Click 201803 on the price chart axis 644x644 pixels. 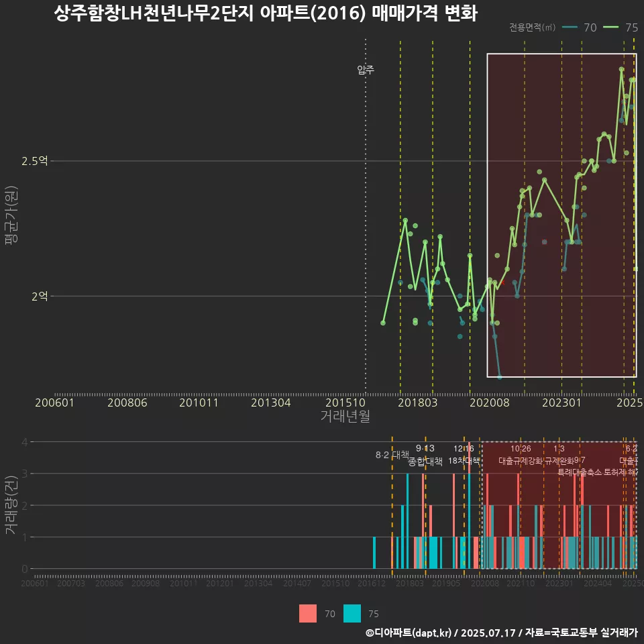click(x=418, y=403)
